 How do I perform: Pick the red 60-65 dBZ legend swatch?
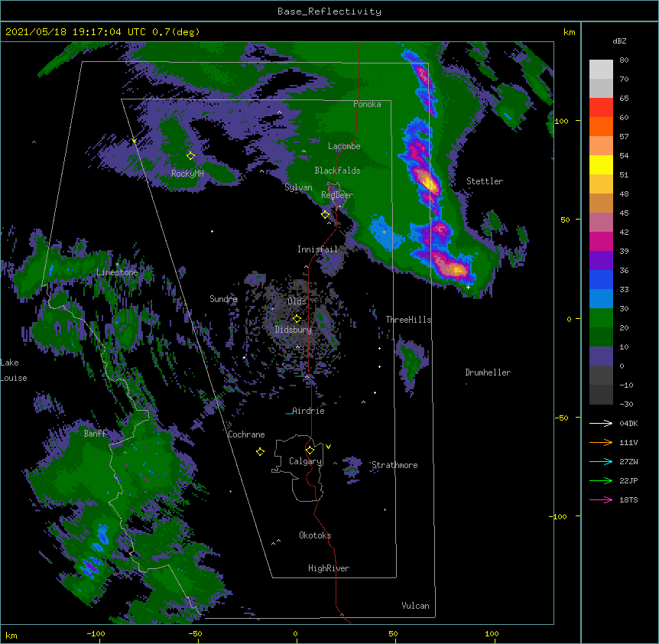(x=601, y=107)
